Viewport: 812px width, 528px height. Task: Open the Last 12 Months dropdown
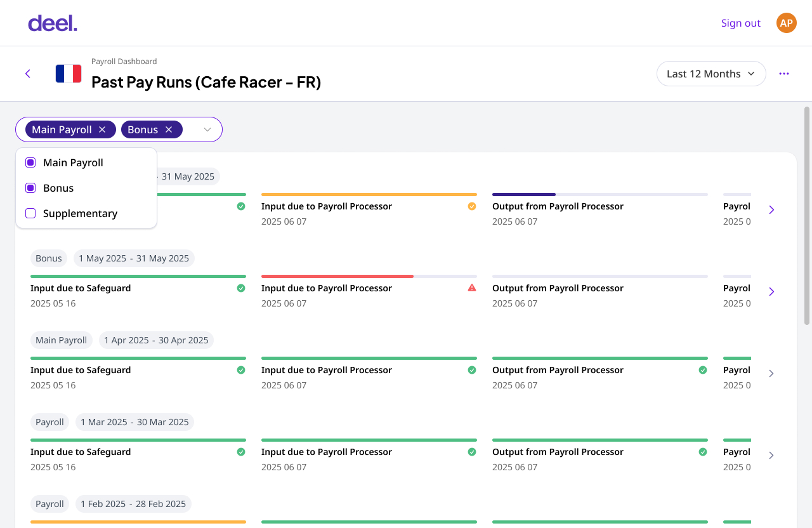pyautogui.click(x=711, y=74)
